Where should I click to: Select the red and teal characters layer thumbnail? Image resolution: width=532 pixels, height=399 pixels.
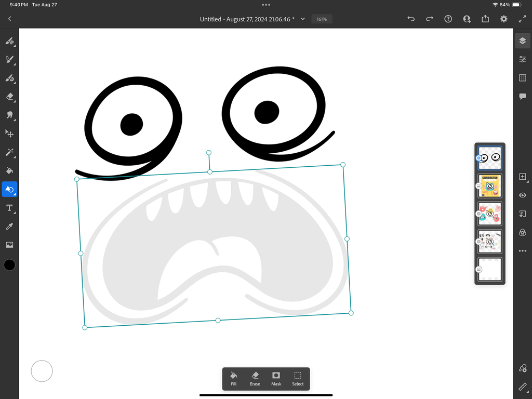489,214
